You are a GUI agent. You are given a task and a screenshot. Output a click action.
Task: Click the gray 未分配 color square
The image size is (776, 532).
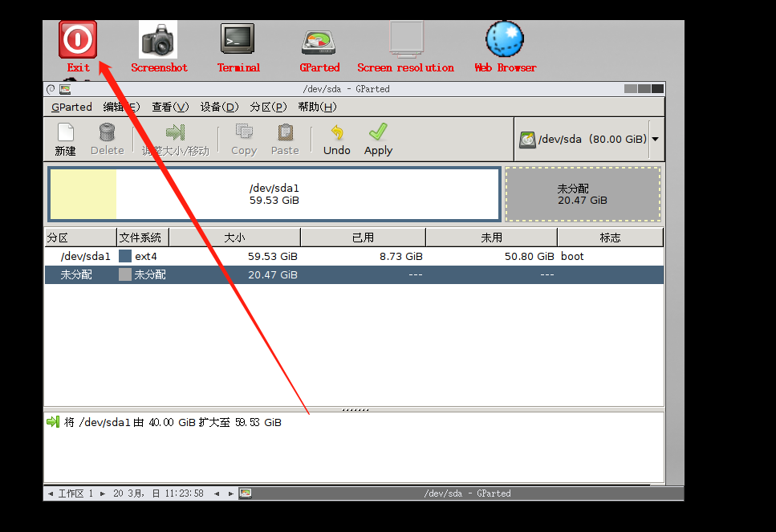point(125,274)
